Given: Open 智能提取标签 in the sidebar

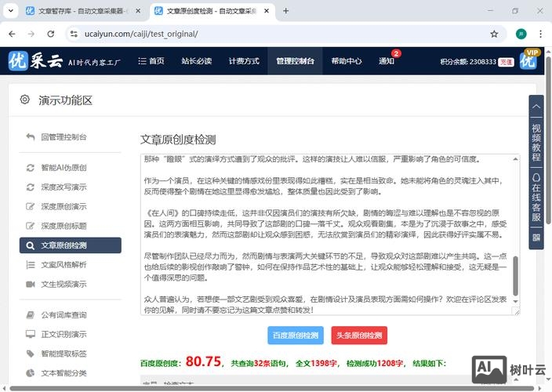Looking at the screenshot, I should pyautogui.click(x=64, y=354).
